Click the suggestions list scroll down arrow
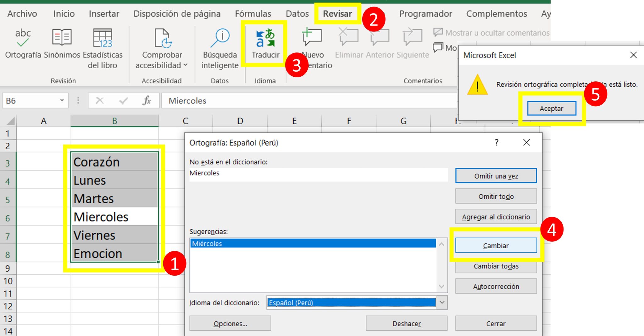 [441, 286]
